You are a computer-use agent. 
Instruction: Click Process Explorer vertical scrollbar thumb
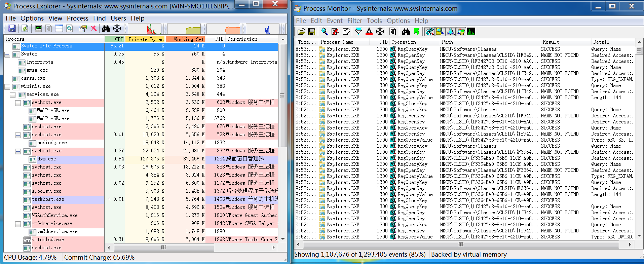point(282,96)
